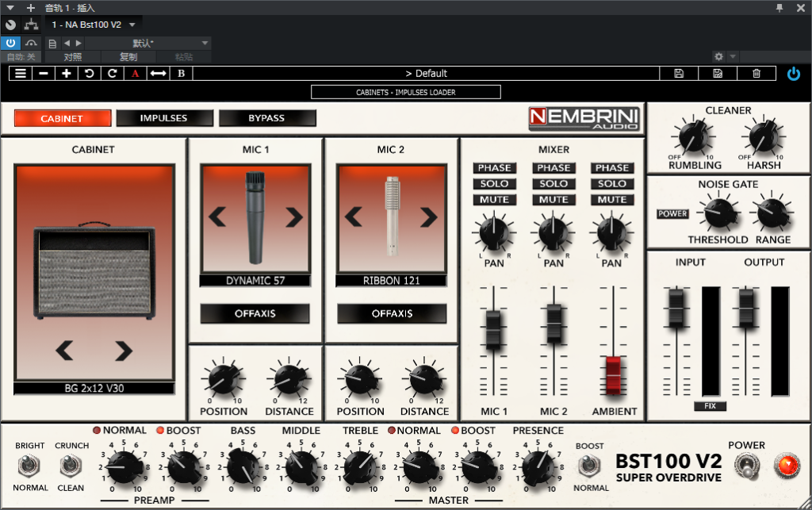
Task: Switch to the IMPULSES tab
Action: pos(164,118)
